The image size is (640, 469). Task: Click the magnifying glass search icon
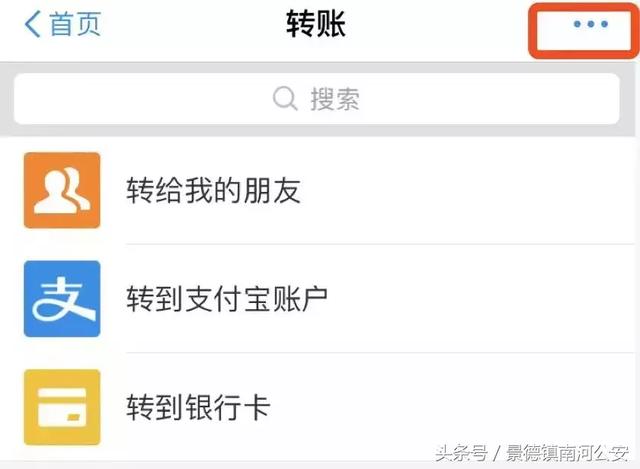click(x=284, y=98)
